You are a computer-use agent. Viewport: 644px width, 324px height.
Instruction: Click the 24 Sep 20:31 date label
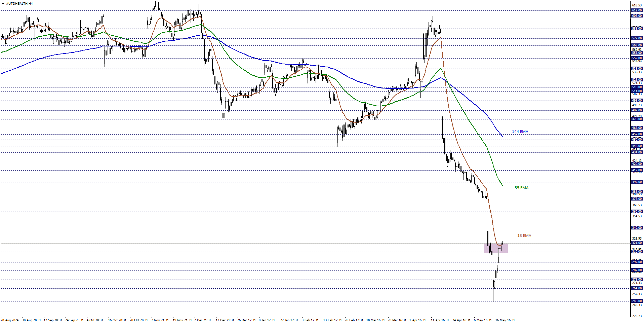pyautogui.click(x=74, y=320)
